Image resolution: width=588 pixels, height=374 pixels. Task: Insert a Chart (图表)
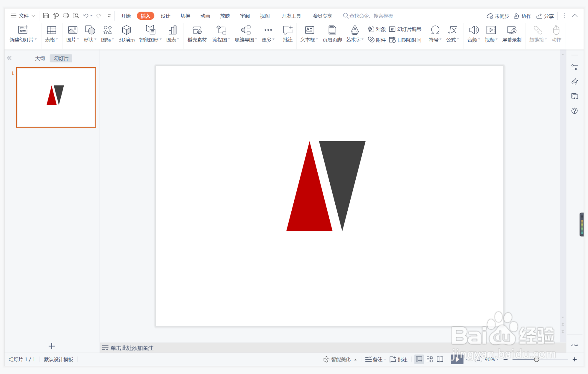(x=173, y=34)
